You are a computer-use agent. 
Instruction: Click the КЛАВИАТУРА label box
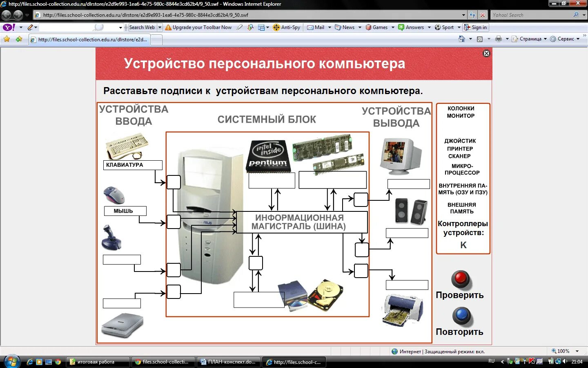tap(133, 165)
